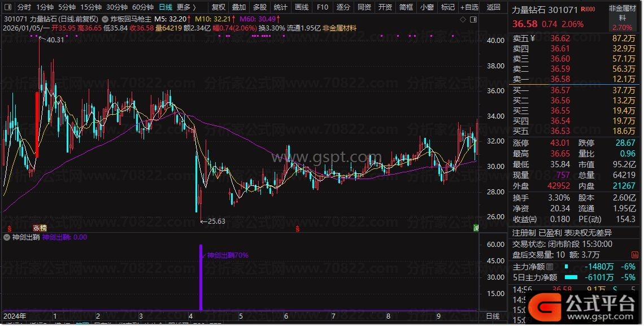This screenshot has height=326, width=644.
Task: Open the 炸板回马枪主 indicator dropdown arrow
Action: coord(105,19)
